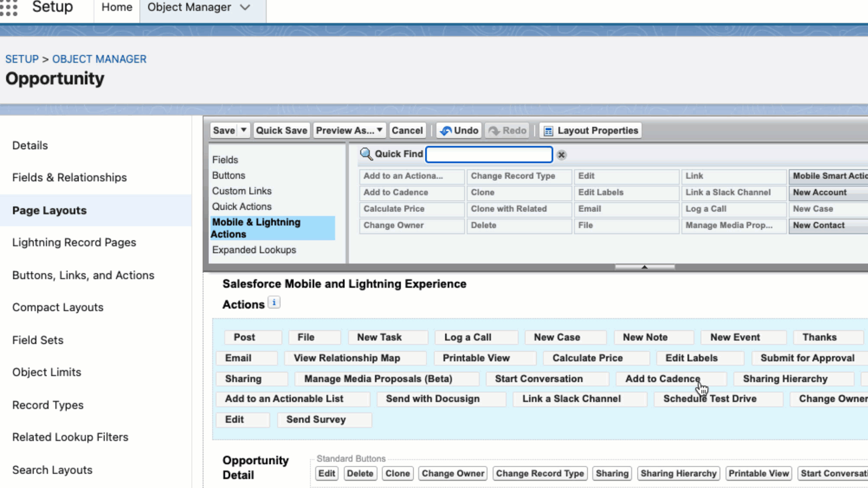Open Fields & Relationships in the sidebar

click(x=69, y=177)
